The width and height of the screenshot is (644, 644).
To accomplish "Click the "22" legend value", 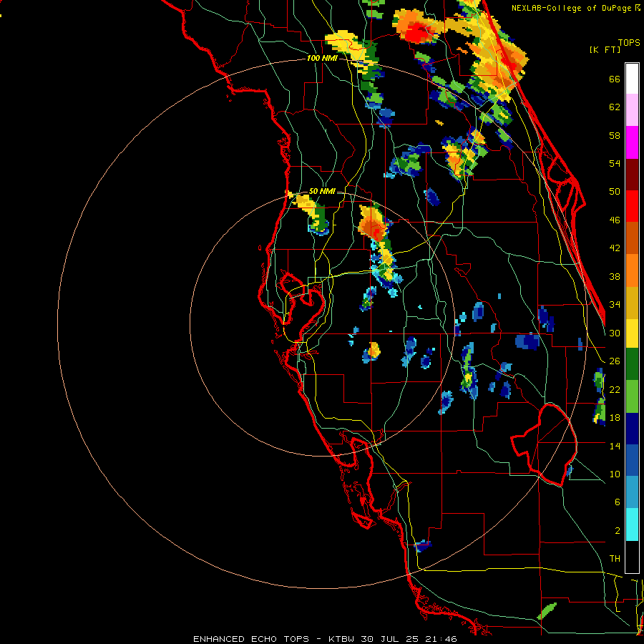I will pos(615,389).
